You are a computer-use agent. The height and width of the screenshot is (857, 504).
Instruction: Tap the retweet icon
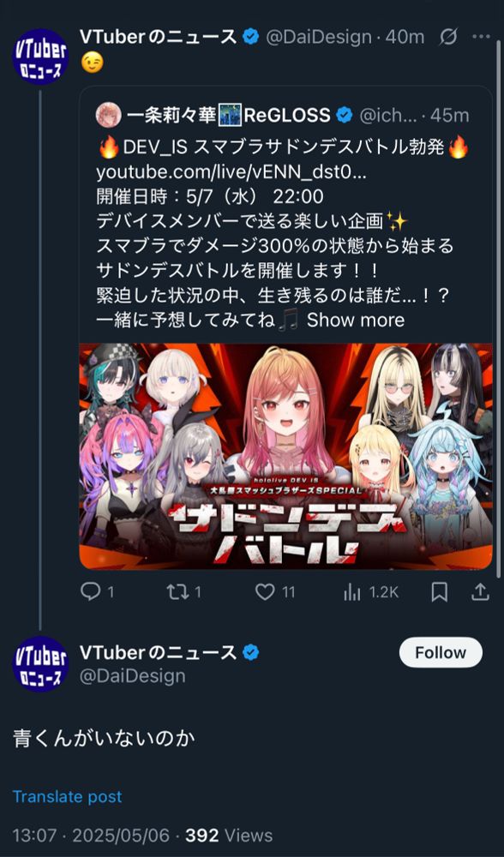[x=177, y=592]
